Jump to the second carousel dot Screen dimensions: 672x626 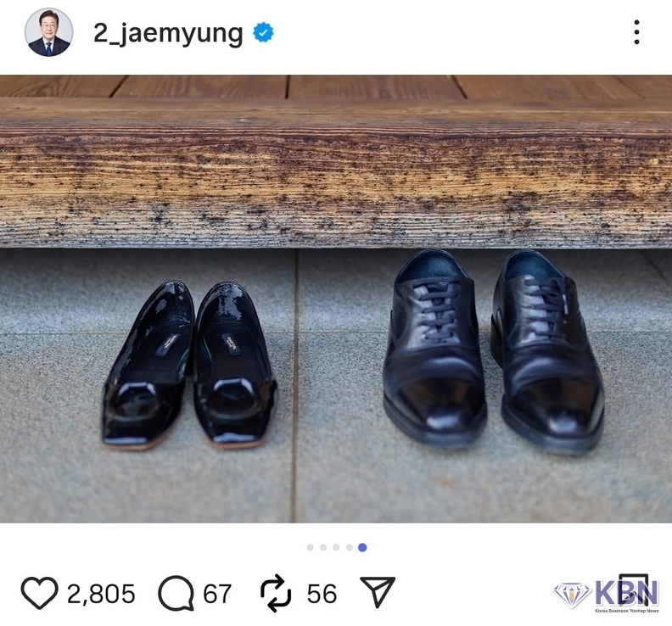point(323,547)
